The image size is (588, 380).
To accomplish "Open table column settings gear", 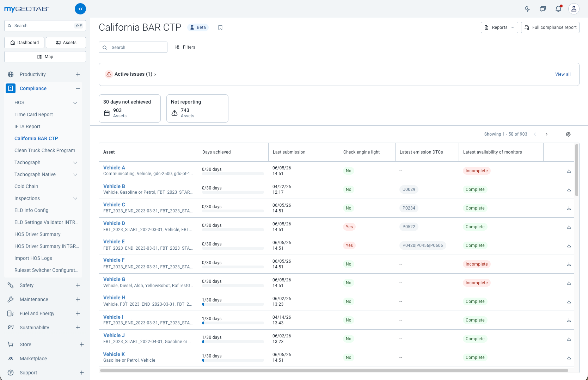I will pyautogui.click(x=568, y=134).
